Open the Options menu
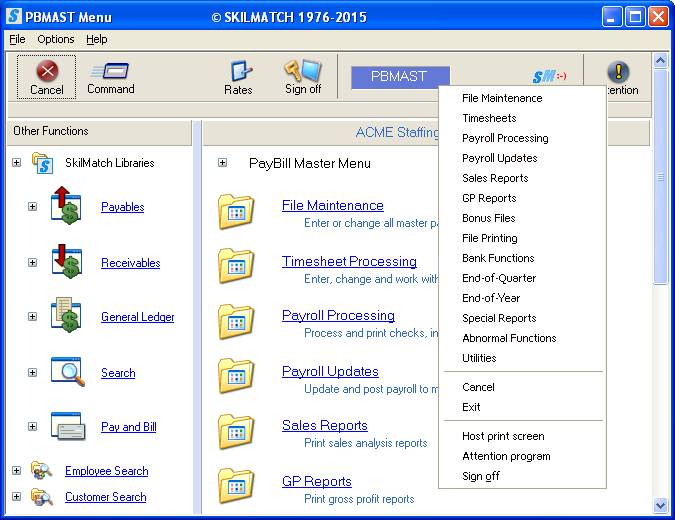Screen dimensions: 675x520 click(56, 39)
